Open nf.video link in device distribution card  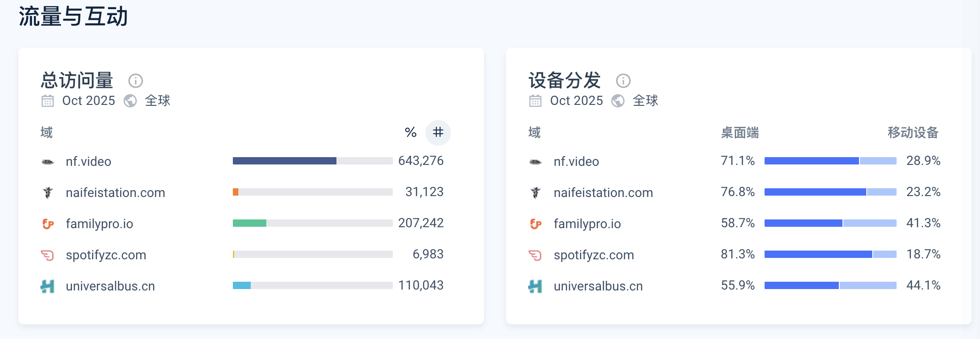(x=576, y=161)
